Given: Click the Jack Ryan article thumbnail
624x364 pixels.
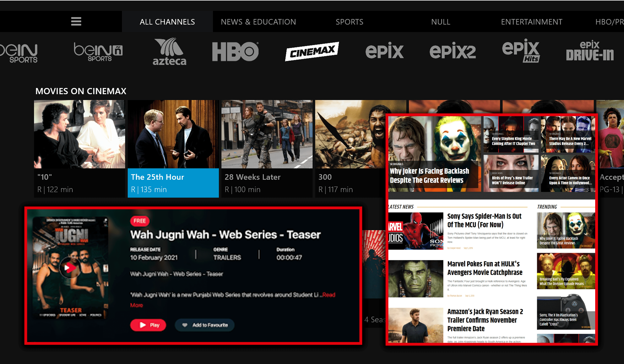Looking at the screenshot, I should pyautogui.click(x=416, y=325).
